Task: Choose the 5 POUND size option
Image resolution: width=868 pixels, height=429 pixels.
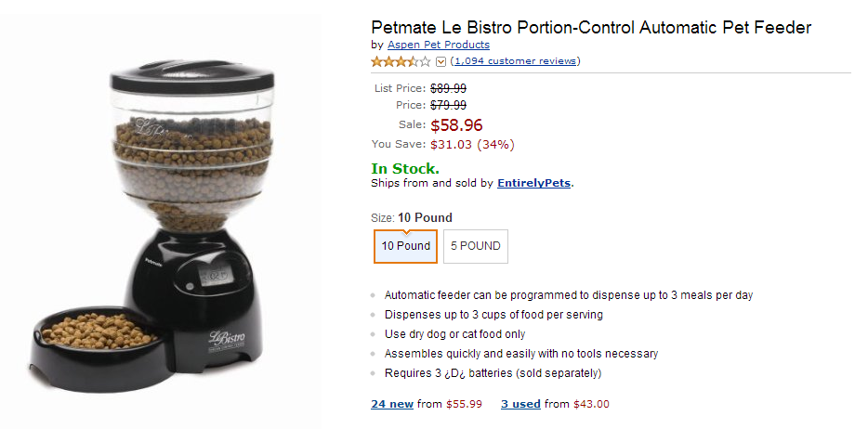Action: coord(476,246)
